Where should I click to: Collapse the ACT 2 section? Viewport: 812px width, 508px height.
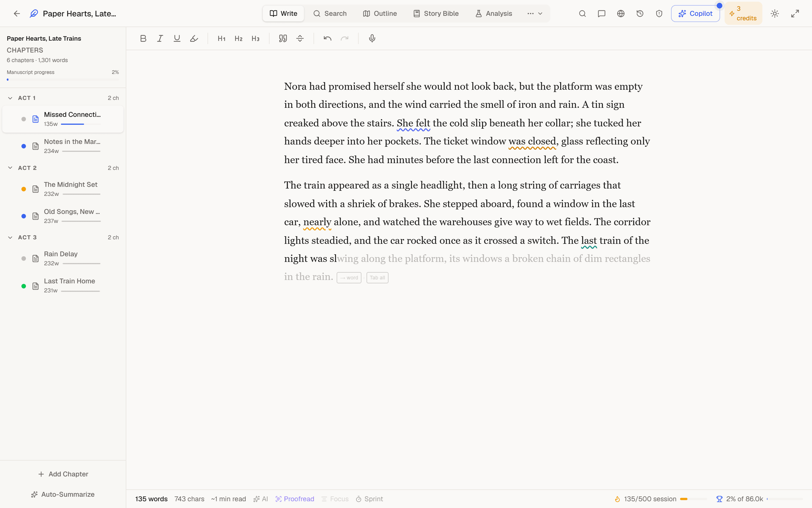pyautogui.click(x=10, y=168)
